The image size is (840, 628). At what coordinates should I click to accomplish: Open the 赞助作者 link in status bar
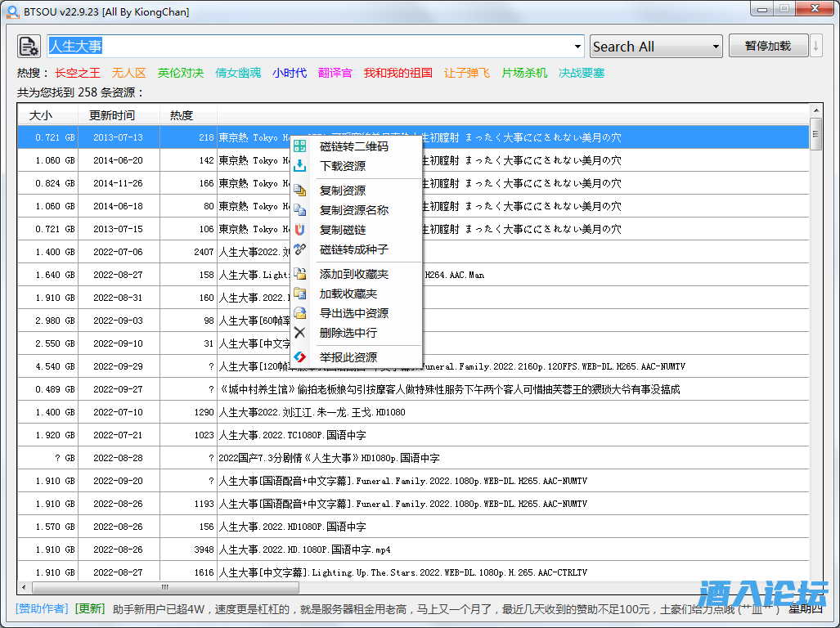(x=43, y=608)
